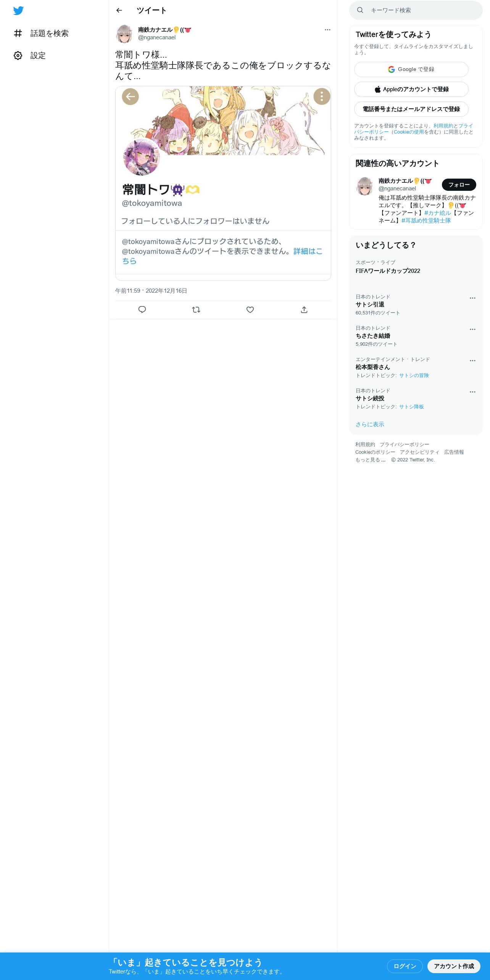Open footer プライバシーポリシー link
Image resolution: width=490 pixels, height=980 pixels.
point(404,445)
